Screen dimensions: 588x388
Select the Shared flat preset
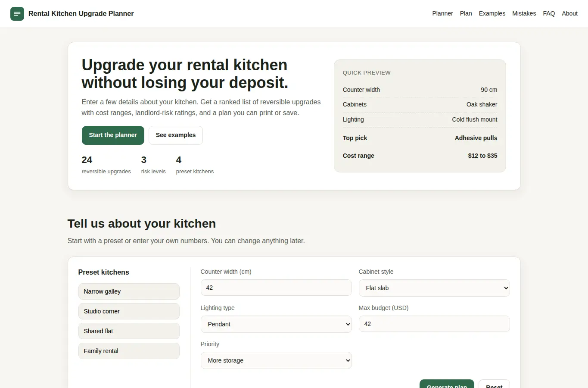click(x=129, y=331)
